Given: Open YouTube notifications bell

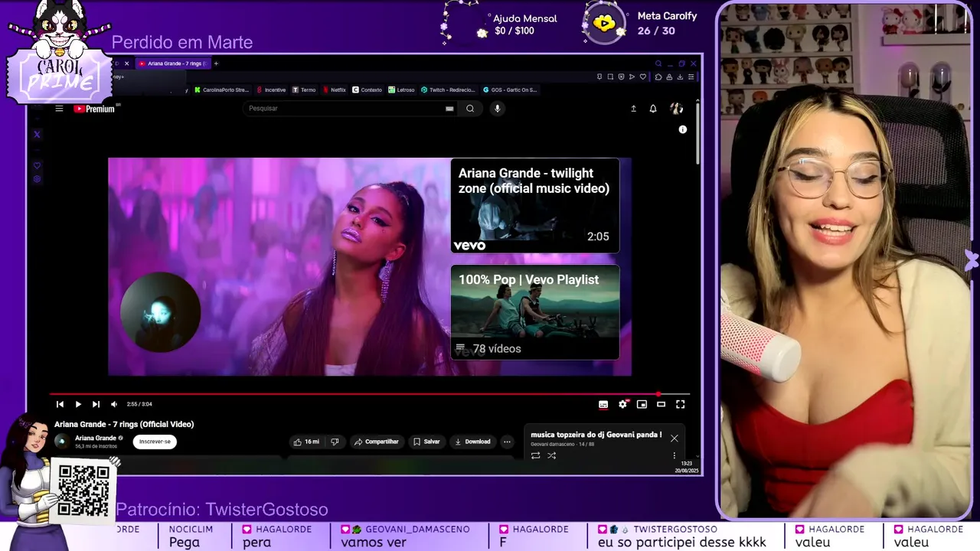Looking at the screenshot, I should point(653,109).
